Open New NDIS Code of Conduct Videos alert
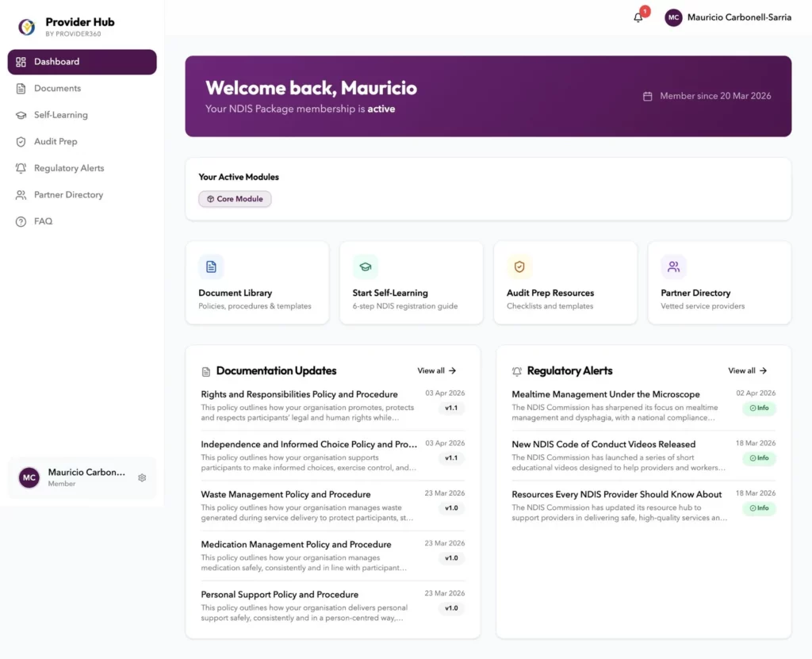The width and height of the screenshot is (812, 659). coord(603,445)
